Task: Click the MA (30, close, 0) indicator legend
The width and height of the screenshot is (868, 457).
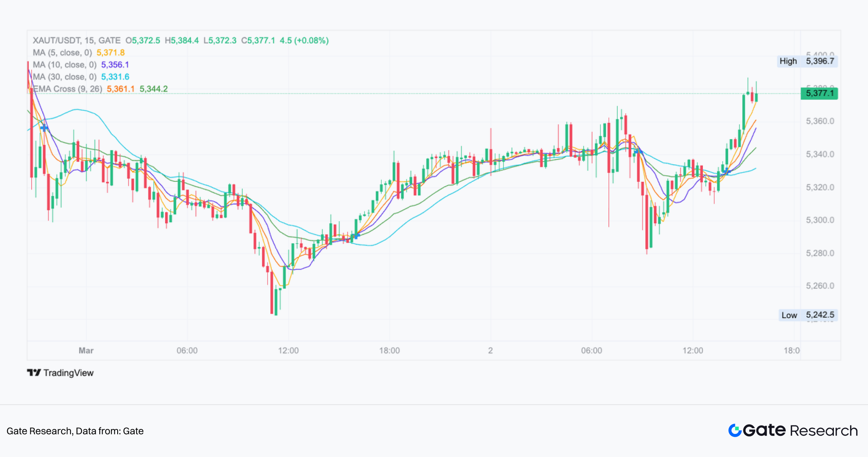Action: point(64,77)
